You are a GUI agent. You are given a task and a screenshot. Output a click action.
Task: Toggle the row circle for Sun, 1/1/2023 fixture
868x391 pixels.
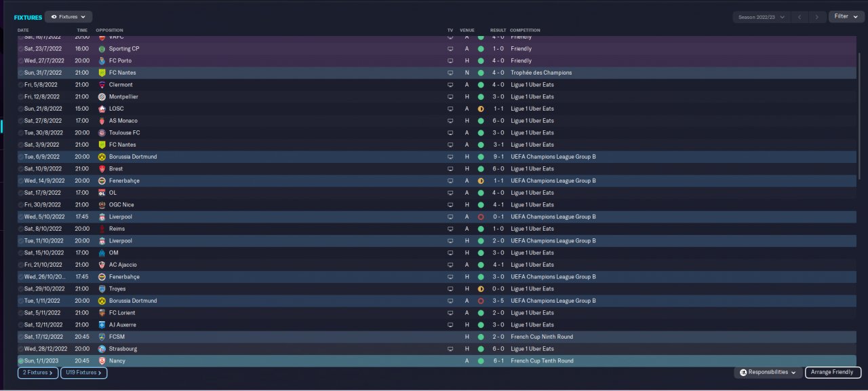coord(21,361)
